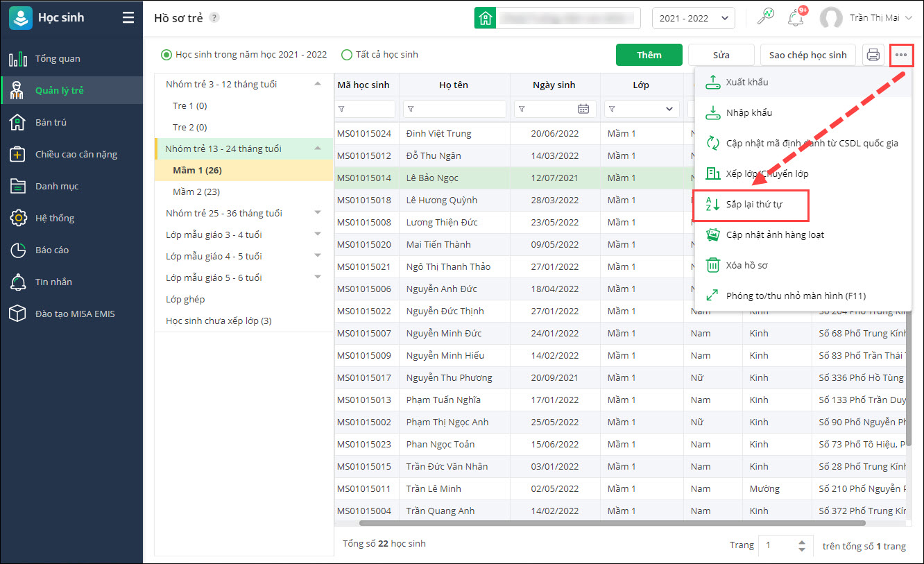The image size is (924, 564).
Task: Expand Lớp mẫu giáo 3 - 4 tuổi group
Action: (x=318, y=234)
